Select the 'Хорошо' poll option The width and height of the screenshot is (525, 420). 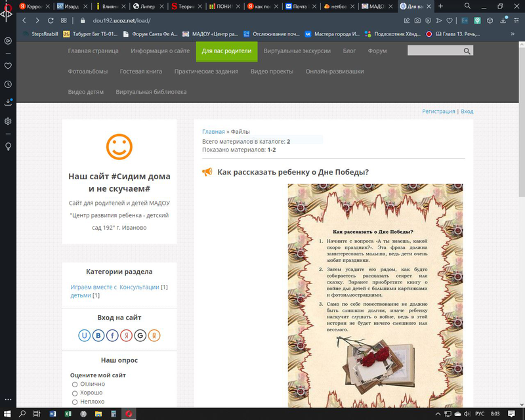click(75, 393)
